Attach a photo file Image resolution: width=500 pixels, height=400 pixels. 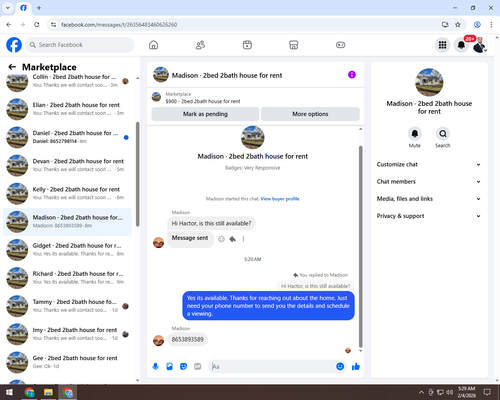pyautogui.click(x=169, y=367)
